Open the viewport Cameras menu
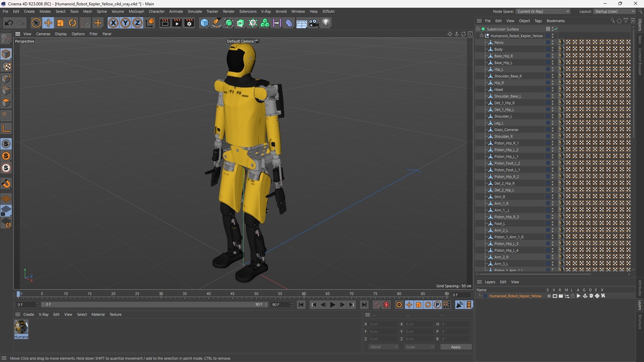The width and height of the screenshot is (644, 362). (43, 34)
